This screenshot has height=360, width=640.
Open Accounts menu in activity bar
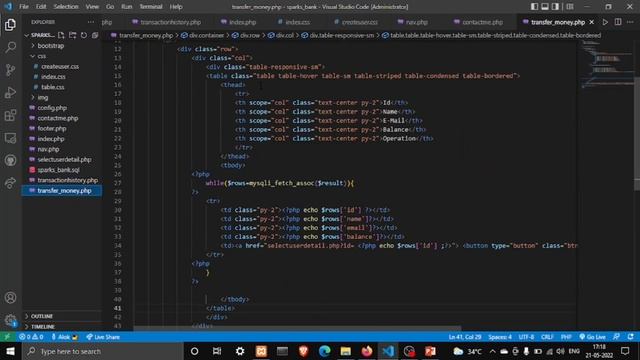(x=10, y=298)
